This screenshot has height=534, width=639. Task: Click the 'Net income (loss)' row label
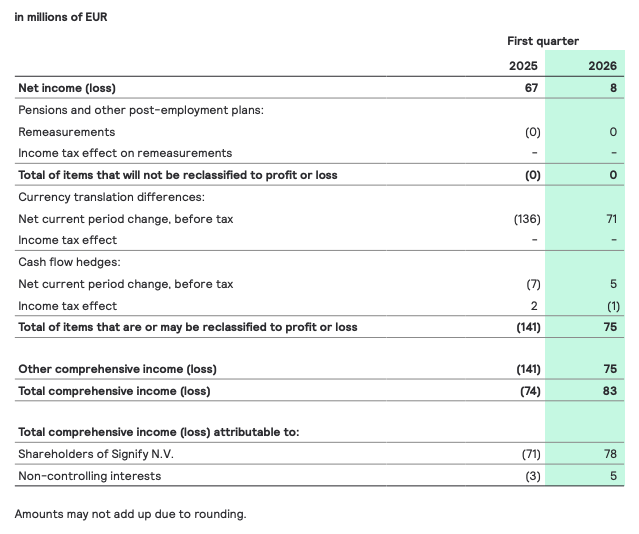click(x=67, y=88)
